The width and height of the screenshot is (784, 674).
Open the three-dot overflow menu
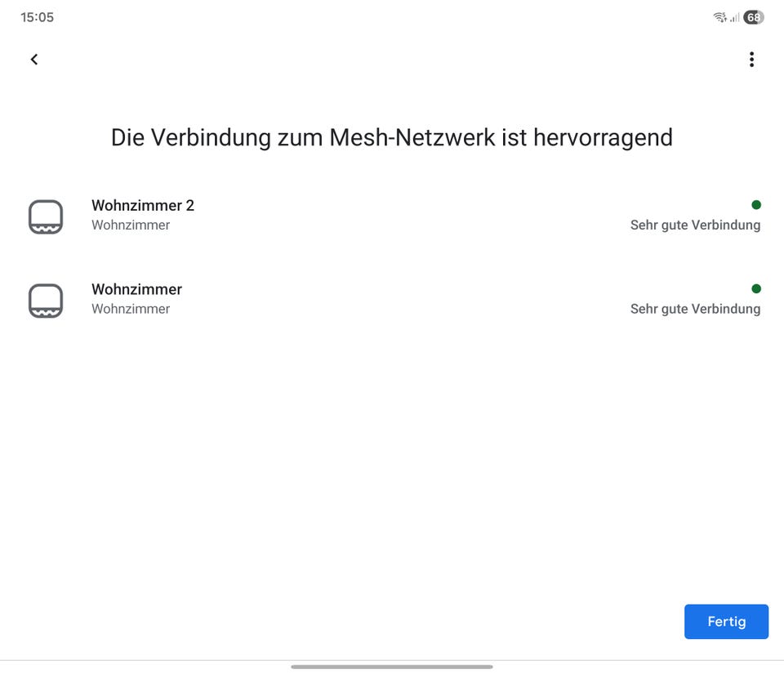751,59
